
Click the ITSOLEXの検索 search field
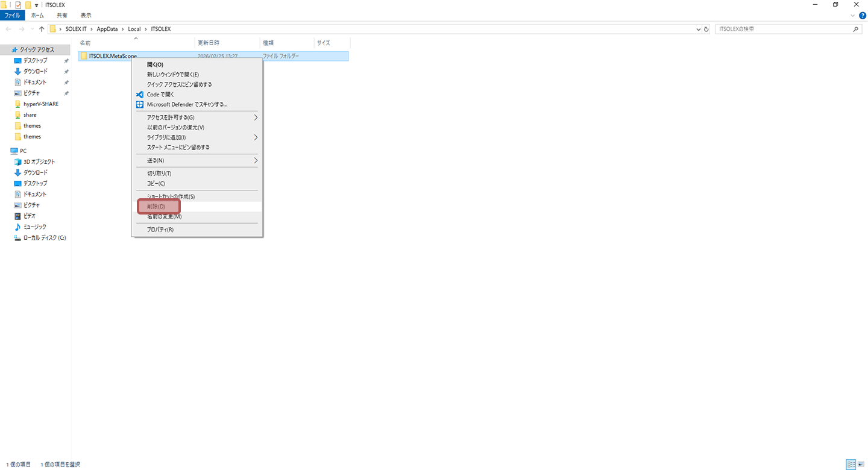click(784, 29)
